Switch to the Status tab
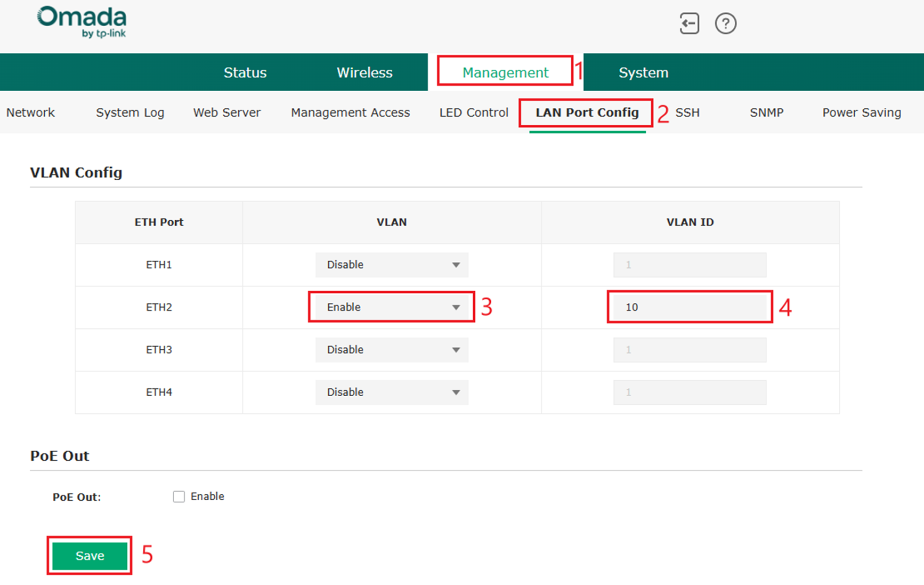 245,73
